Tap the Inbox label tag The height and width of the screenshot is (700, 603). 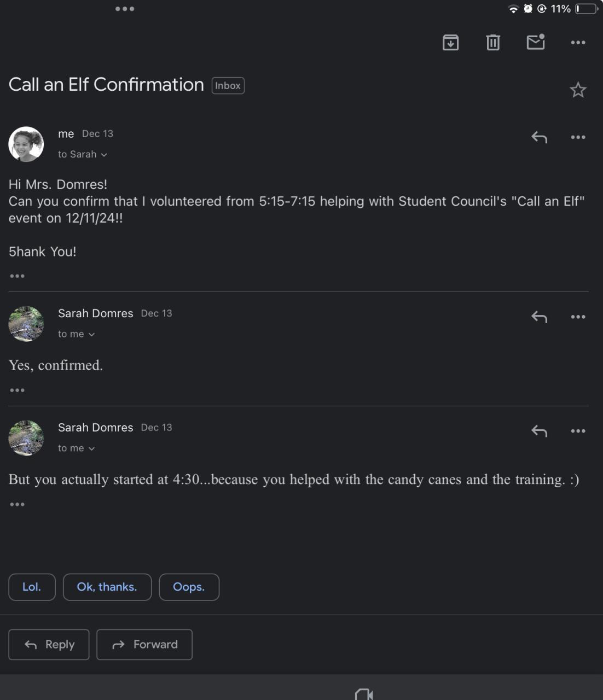pyautogui.click(x=228, y=86)
